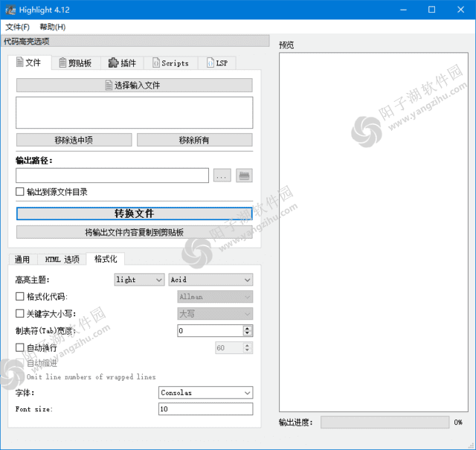
Task: Browse output path with the ... button
Action: 222,176
